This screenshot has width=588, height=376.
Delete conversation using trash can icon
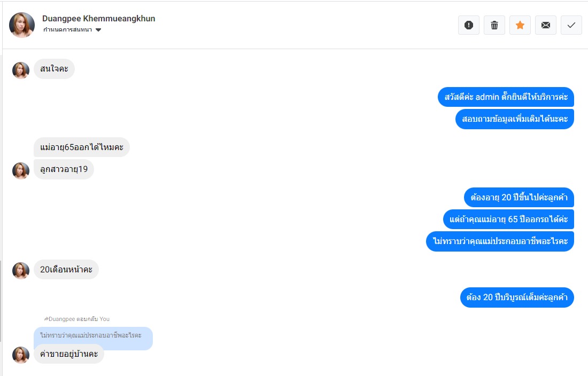click(494, 25)
